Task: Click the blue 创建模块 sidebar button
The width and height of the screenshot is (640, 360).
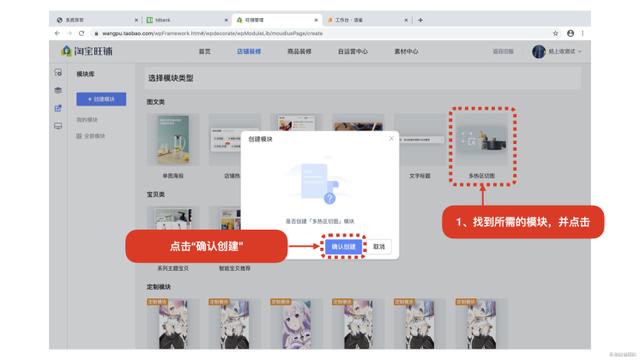Action: coord(101,99)
